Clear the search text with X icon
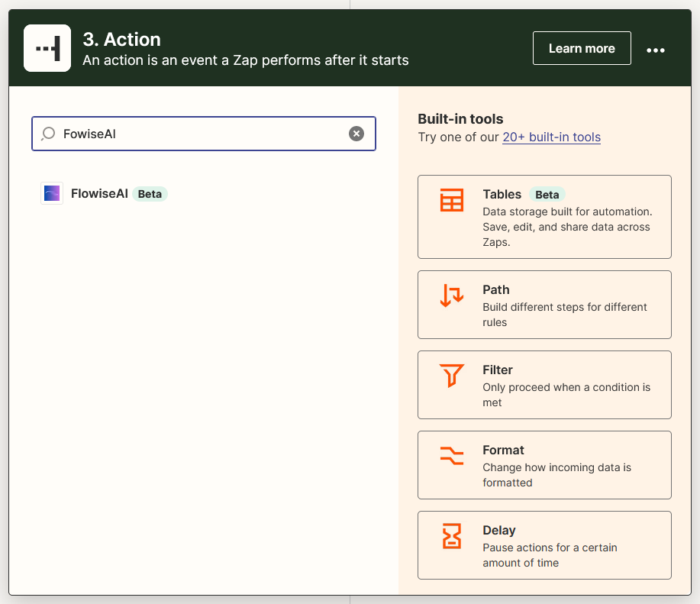The height and width of the screenshot is (604, 700). [x=356, y=134]
